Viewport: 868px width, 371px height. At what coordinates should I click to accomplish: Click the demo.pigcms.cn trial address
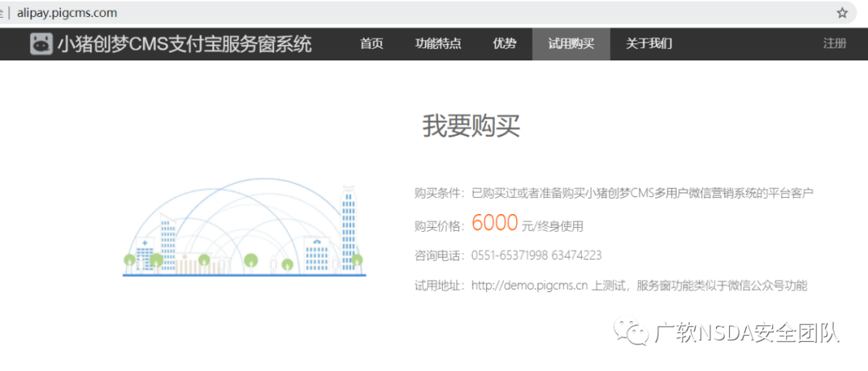pos(529,286)
